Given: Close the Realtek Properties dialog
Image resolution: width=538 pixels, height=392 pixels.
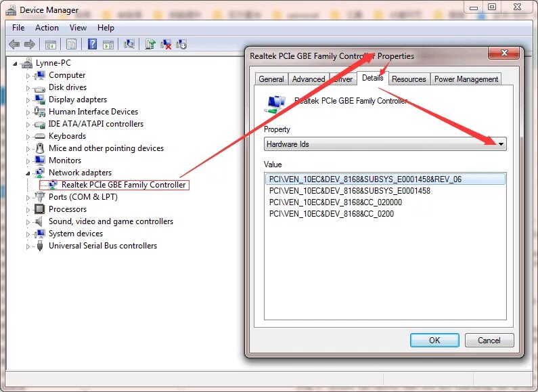Looking at the screenshot, I should pos(504,53).
